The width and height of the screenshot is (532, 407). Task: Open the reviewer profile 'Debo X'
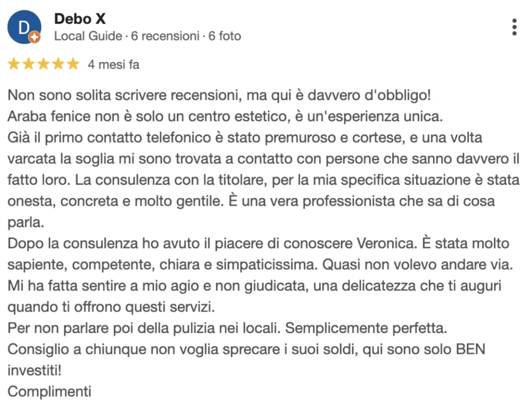pyautogui.click(x=80, y=19)
